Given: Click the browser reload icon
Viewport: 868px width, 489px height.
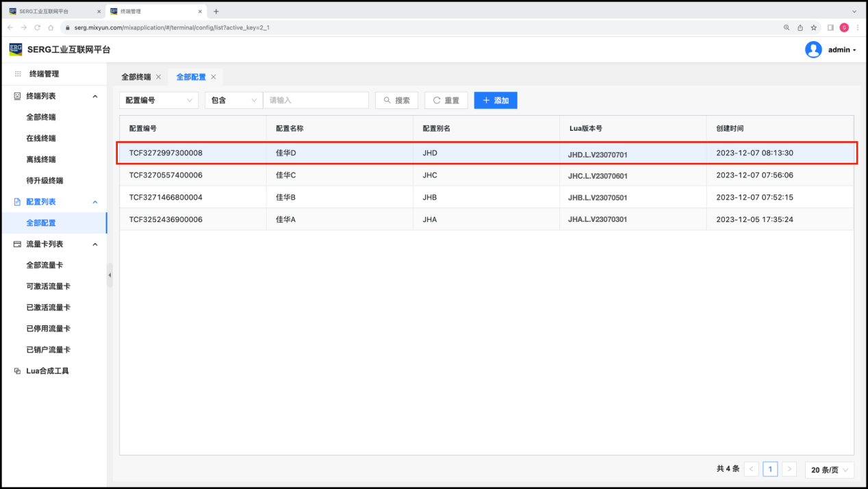Looking at the screenshot, I should [x=38, y=27].
